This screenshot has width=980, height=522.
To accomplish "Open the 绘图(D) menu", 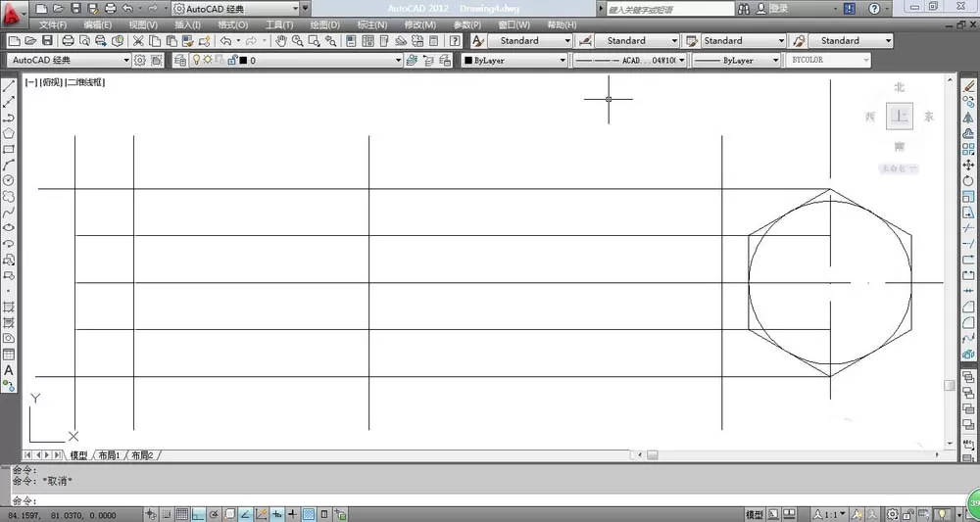I will 325,25.
